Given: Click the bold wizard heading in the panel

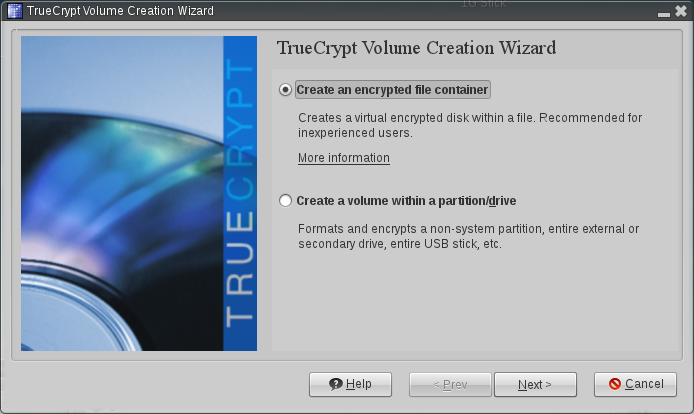Looking at the screenshot, I should click(x=415, y=48).
